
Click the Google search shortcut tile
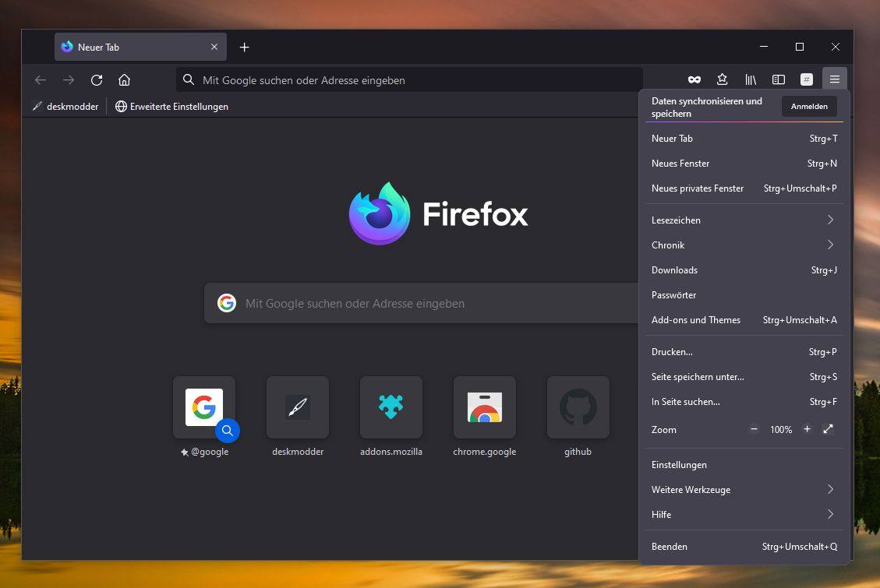(x=204, y=407)
